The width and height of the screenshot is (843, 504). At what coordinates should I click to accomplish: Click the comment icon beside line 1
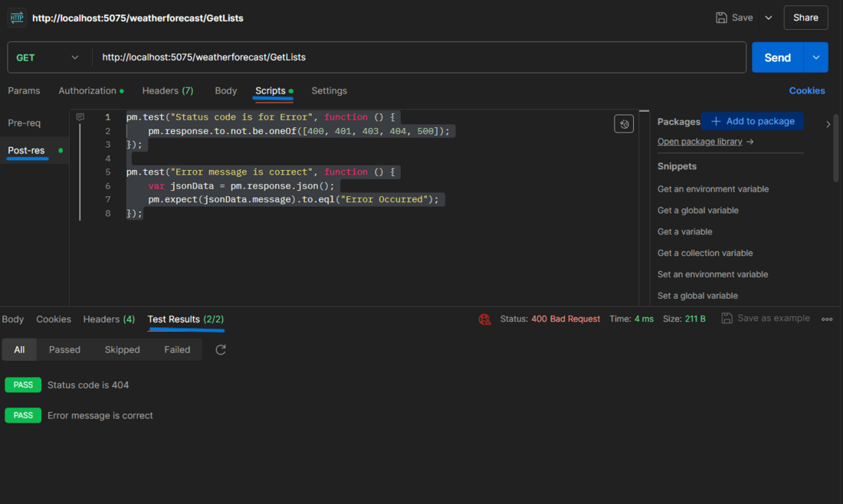[x=80, y=117]
